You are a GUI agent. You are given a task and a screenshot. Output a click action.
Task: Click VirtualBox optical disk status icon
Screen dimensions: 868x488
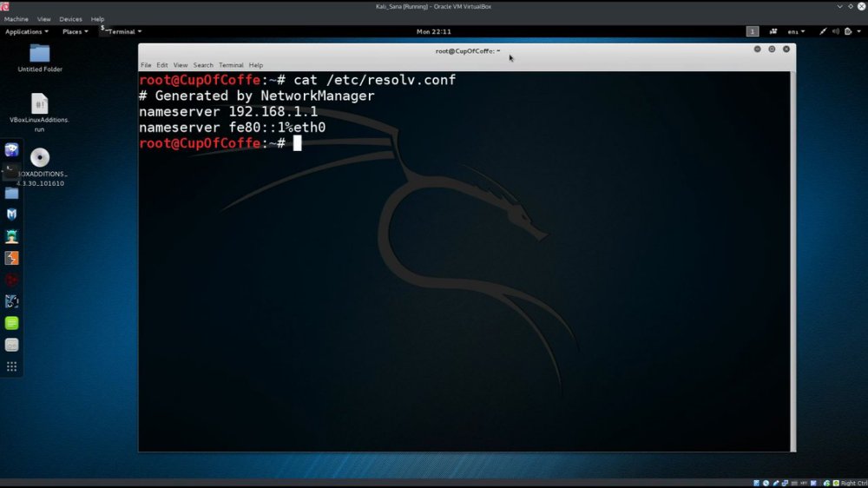(766, 484)
